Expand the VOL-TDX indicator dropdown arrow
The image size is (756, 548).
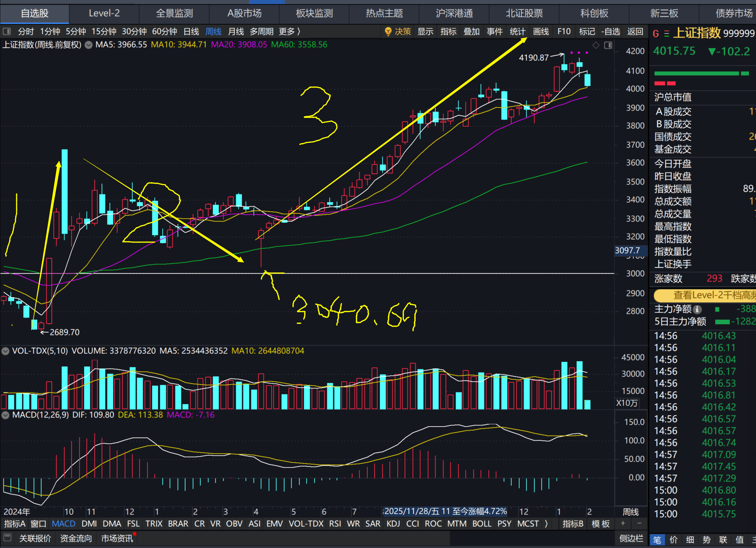click(x=5, y=351)
